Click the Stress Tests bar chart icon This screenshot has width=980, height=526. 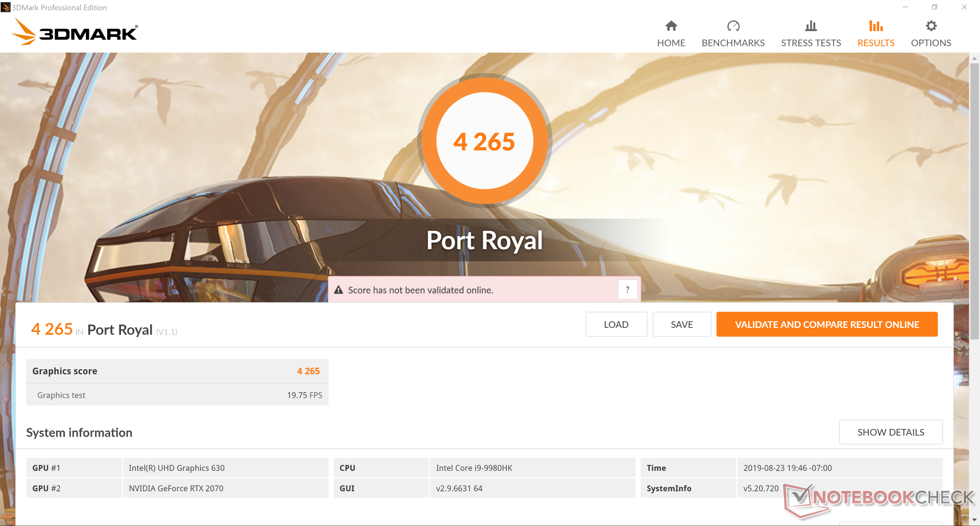click(811, 26)
